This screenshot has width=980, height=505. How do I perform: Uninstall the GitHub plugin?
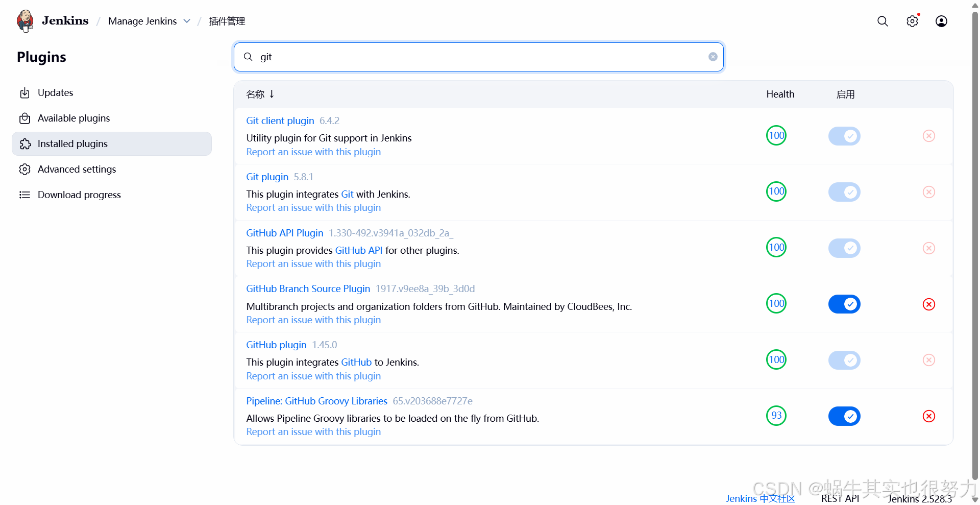(929, 360)
